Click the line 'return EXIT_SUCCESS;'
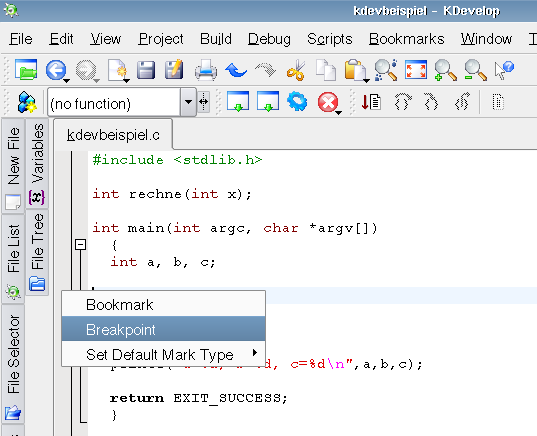The image size is (537, 436). tap(198, 398)
